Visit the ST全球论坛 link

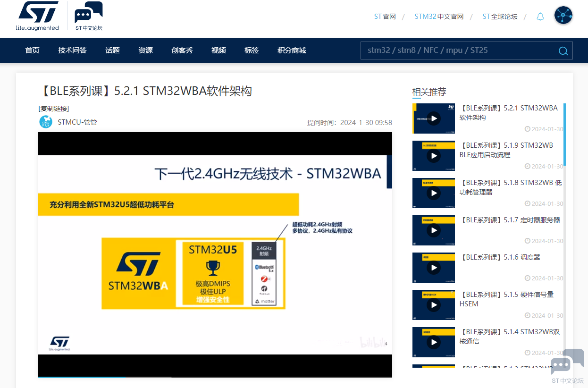click(x=500, y=17)
